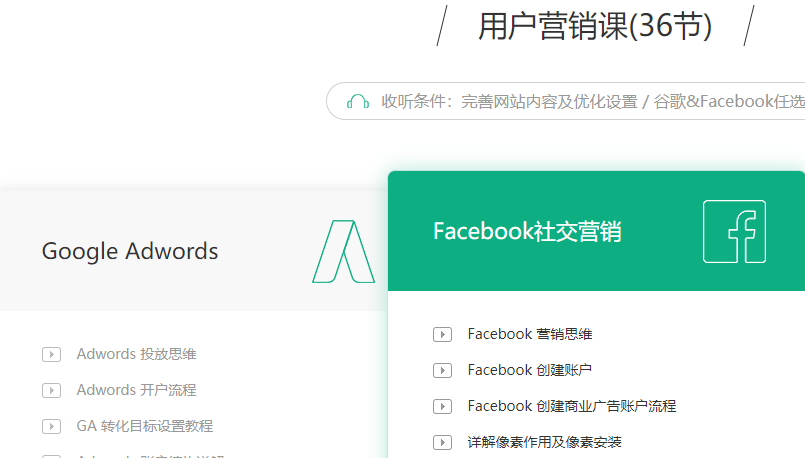Open the 详解像素作用及像素安装 lesson link
This screenshot has width=805, height=458.
coord(544,442)
